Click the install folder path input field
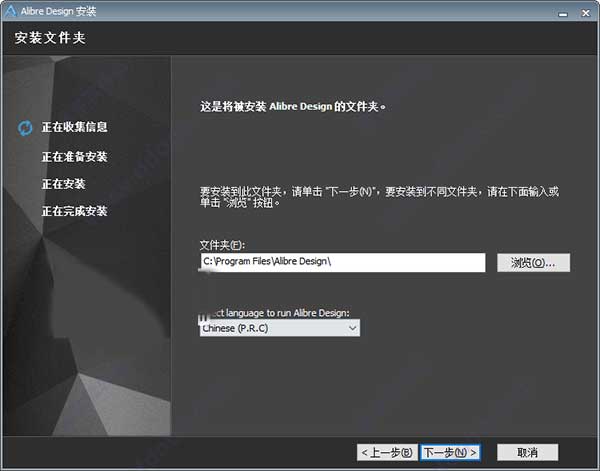The height and width of the screenshot is (471, 600). tap(343, 262)
